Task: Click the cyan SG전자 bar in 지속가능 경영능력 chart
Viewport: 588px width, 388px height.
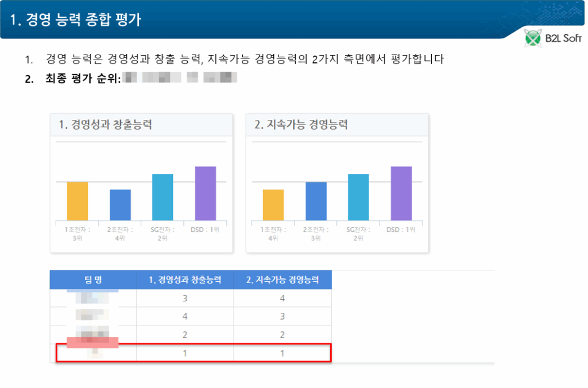Action: tap(358, 197)
